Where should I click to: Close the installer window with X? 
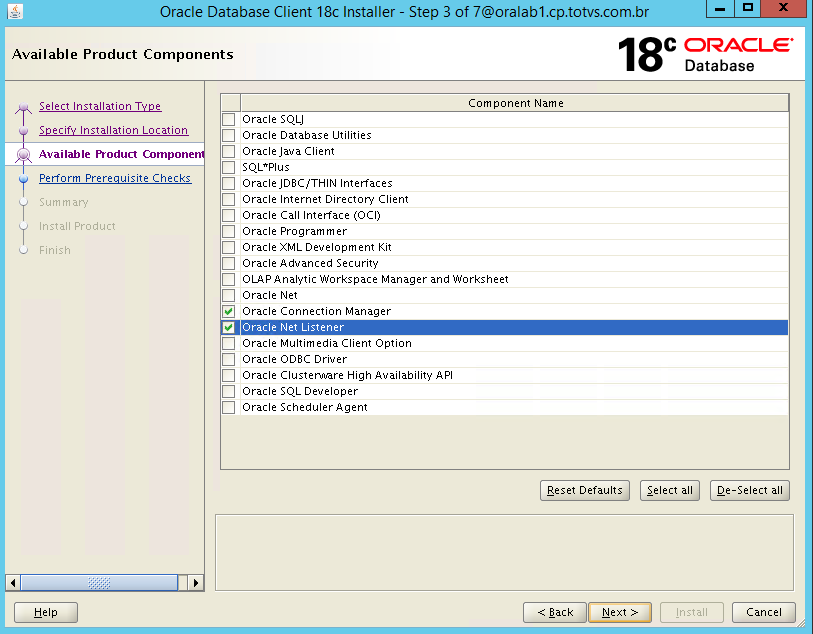[783, 8]
